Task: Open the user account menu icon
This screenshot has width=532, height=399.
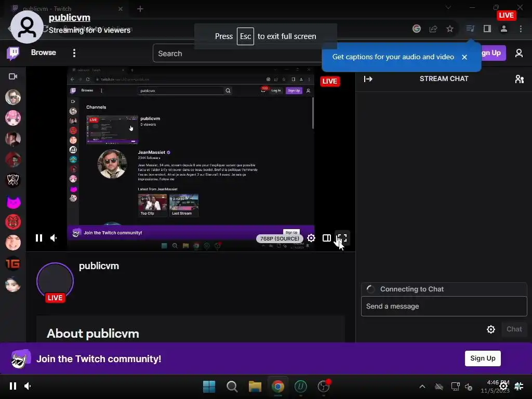Action: [x=519, y=53]
